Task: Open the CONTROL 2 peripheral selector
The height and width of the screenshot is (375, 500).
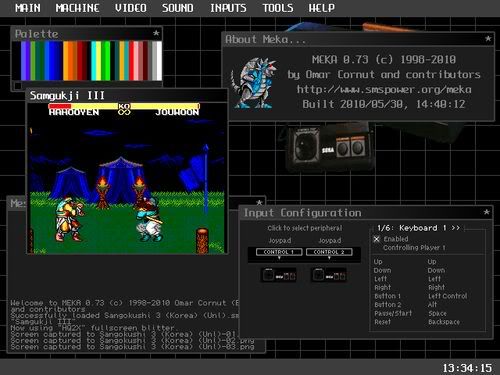Action: (x=329, y=252)
